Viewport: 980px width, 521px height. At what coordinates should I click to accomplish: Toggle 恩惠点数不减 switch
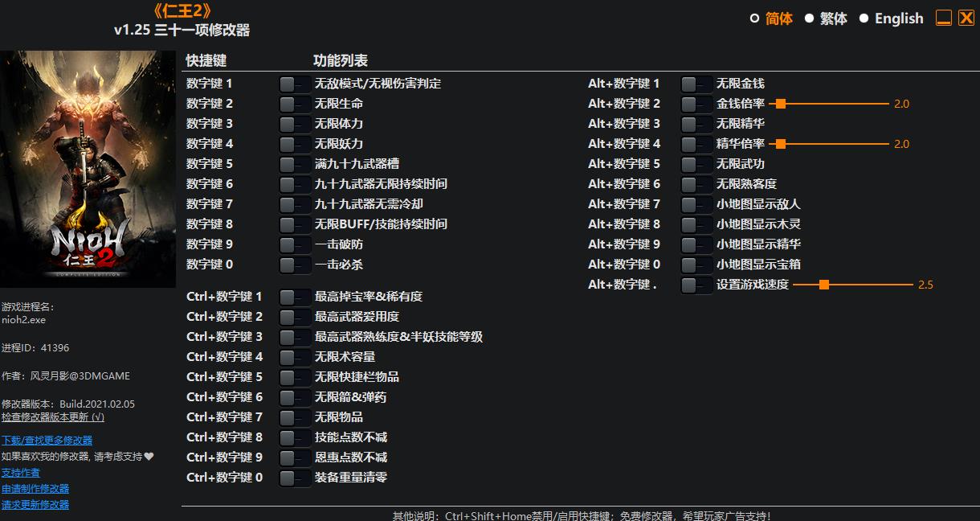tap(295, 457)
